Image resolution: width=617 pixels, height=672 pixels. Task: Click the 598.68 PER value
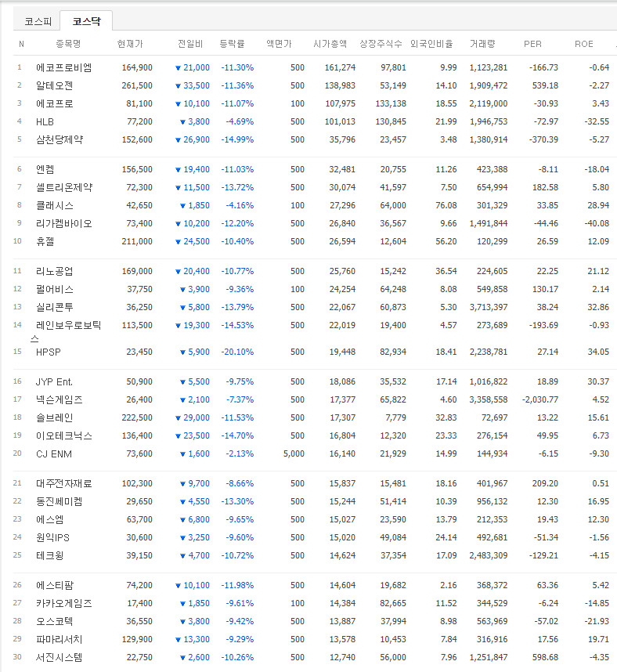pos(545,657)
